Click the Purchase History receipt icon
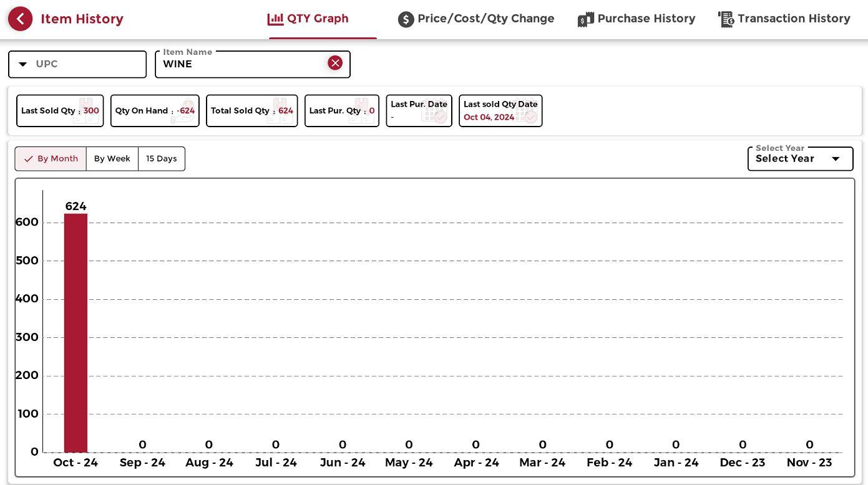This screenshot has height=485, width=868. click(585, 19)
